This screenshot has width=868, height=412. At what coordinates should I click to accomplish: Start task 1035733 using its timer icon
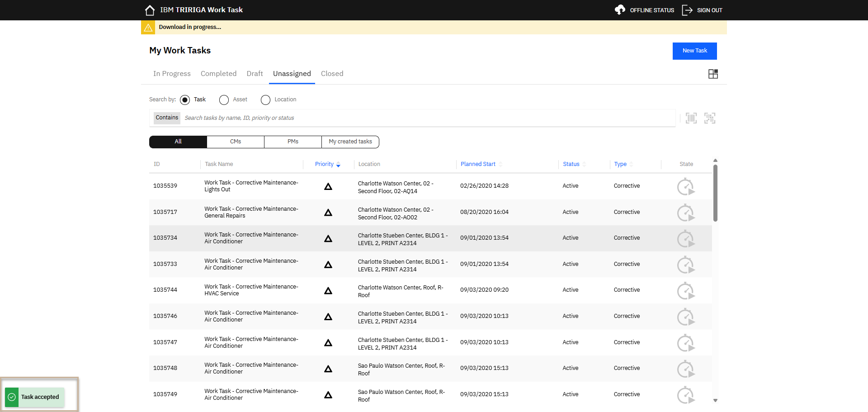(x=686, y=265)
